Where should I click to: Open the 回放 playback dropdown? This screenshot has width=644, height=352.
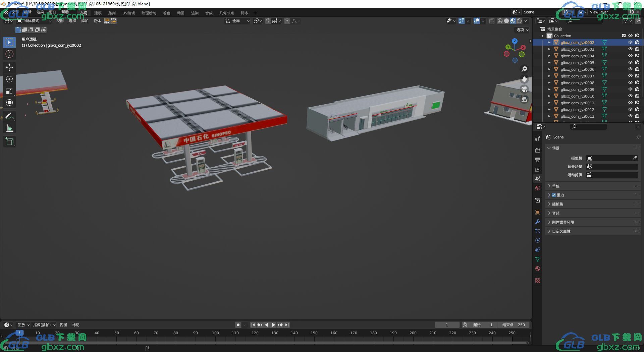coord(23,325)
